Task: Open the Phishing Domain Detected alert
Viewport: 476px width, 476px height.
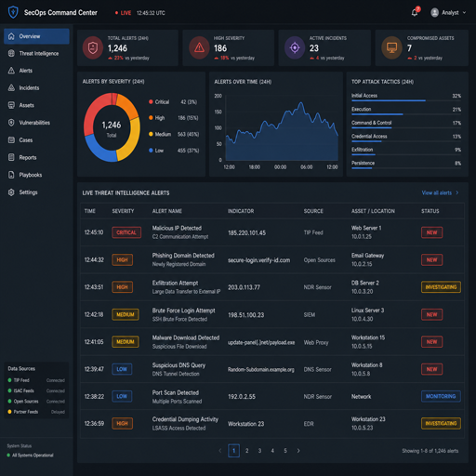Action: (x=183, y=256)
